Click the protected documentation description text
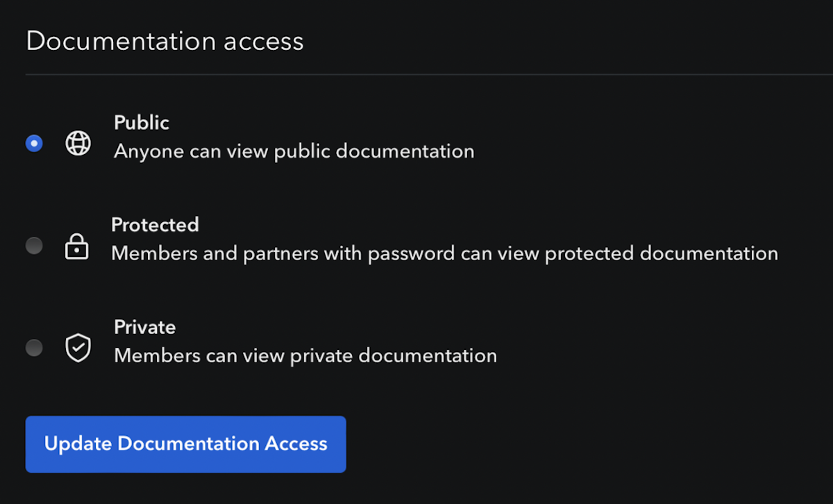The image size is (833, 504). coord(444,253)
